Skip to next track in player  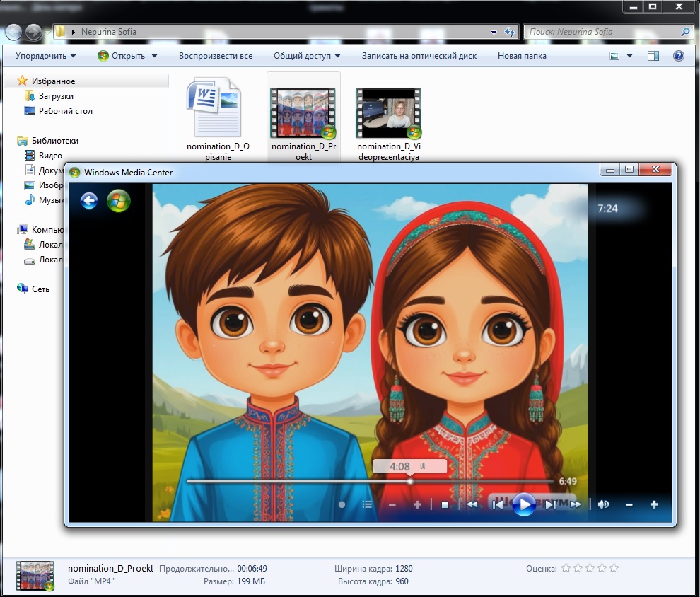pyautogui.click(x=550, y=504)
